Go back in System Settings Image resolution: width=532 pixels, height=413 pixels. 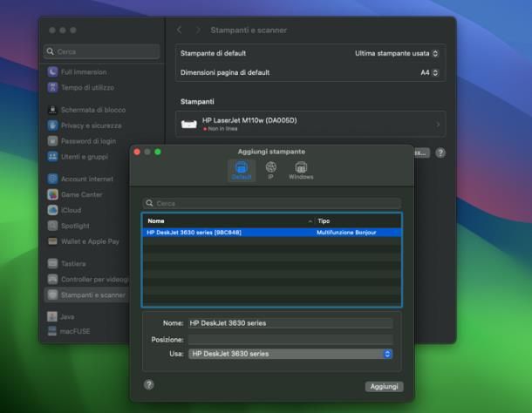pos(180,30)
